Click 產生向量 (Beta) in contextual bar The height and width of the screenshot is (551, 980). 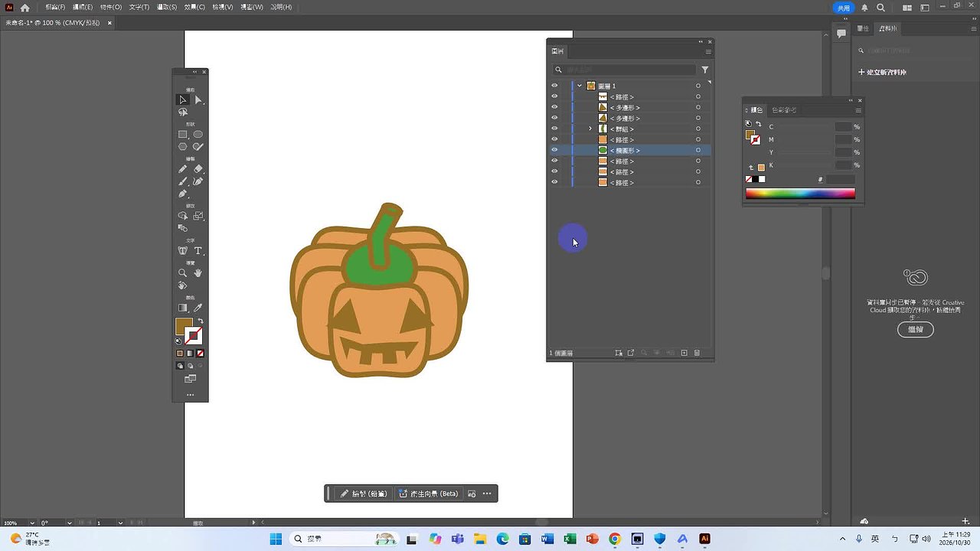point(429,494)
